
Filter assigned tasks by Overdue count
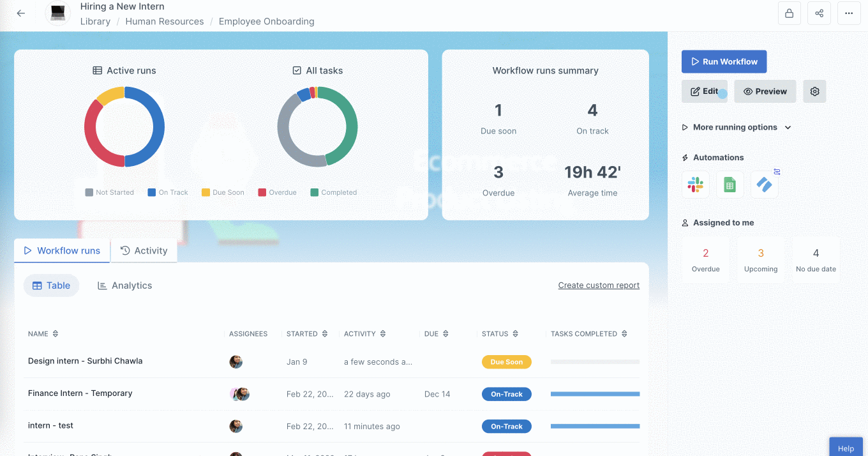point(705,259)
